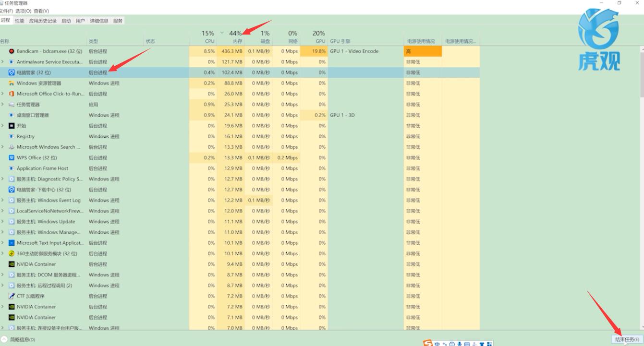This screenshot has height=346, width=644.
Task: Click the Microsoft Windows Search icon
Action: 12,147
